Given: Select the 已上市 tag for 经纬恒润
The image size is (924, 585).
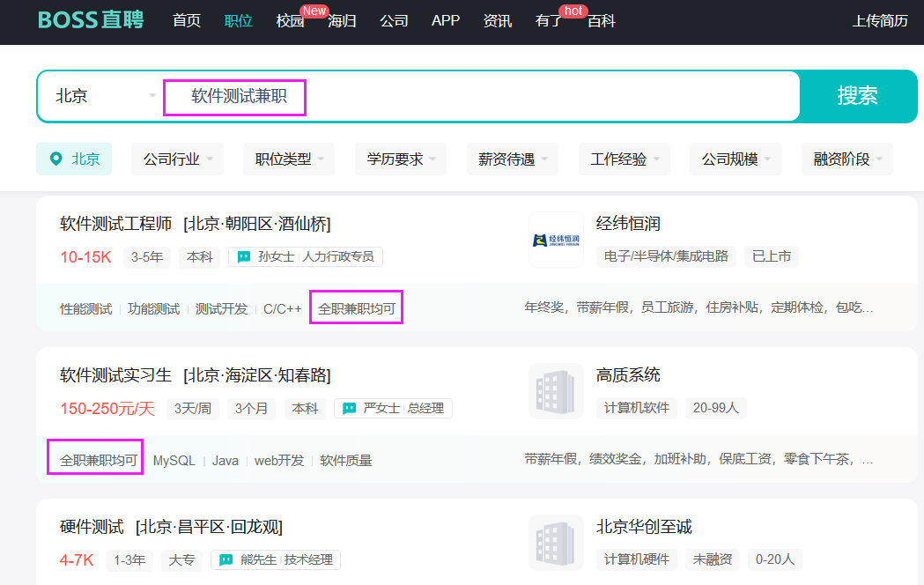Looking at the screenshot, I should click(x=771, y=256).
